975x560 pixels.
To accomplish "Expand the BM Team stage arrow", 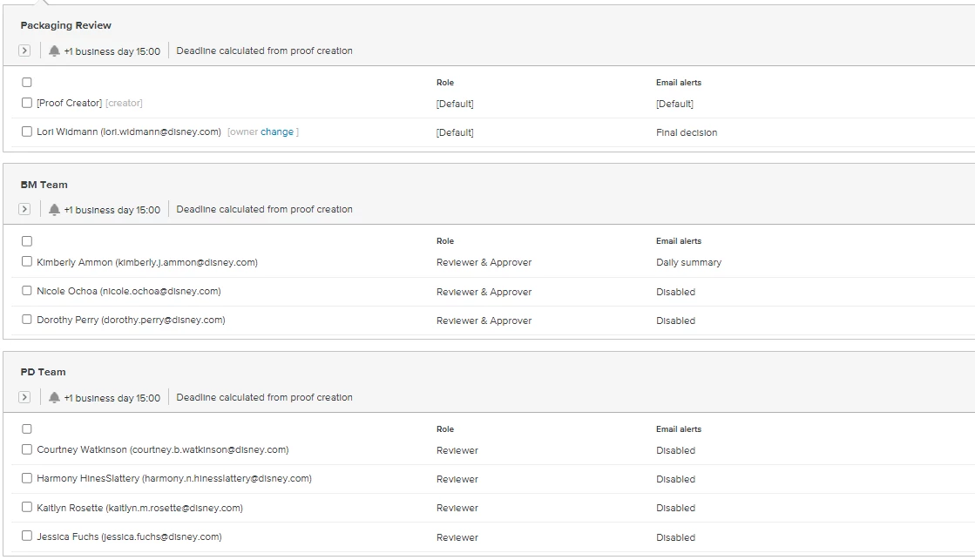I will [x=24, y=210].
